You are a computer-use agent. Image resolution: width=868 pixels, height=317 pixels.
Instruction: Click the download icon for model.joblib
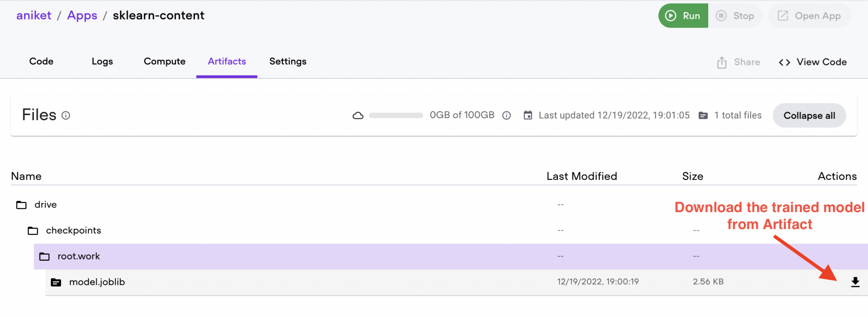855,282
